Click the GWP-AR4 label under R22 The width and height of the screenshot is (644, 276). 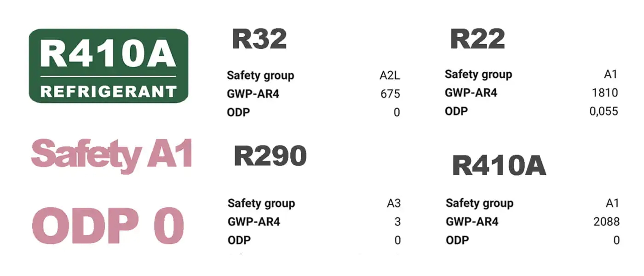(471, 93)
